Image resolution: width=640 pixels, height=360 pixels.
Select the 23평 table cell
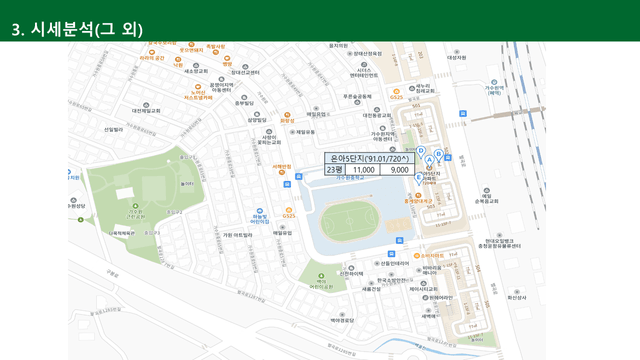[335, 170]
